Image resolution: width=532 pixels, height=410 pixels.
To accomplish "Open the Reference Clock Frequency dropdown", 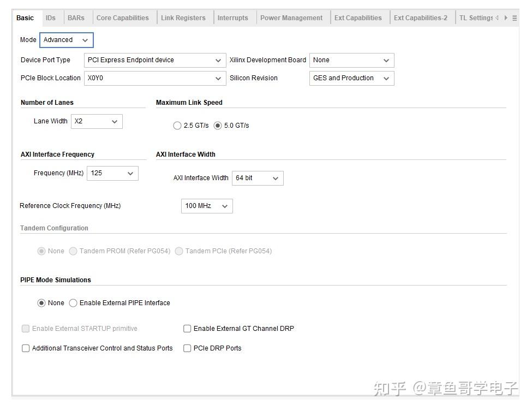I will (224, 206).
